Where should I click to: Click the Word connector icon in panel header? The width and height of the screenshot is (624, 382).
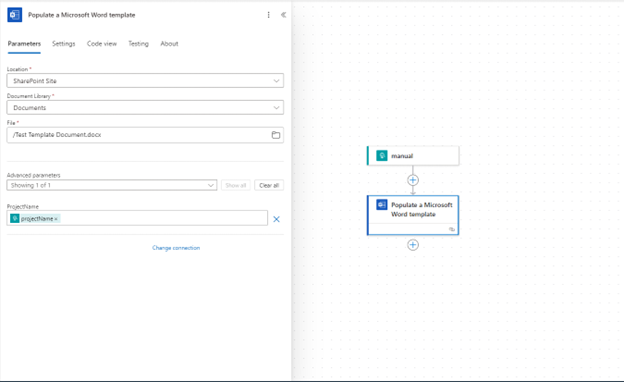point(14,15)
